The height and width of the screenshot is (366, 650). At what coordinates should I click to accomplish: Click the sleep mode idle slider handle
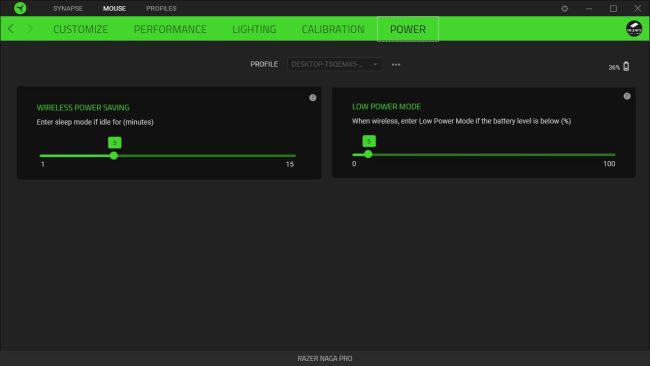coord(114,156)
